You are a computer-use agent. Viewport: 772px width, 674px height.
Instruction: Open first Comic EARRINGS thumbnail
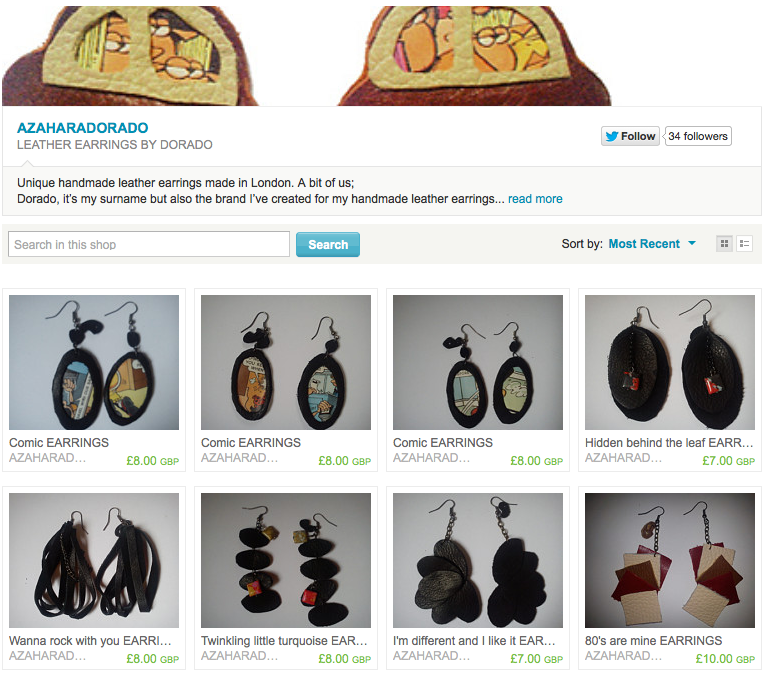tap(94, 362)
